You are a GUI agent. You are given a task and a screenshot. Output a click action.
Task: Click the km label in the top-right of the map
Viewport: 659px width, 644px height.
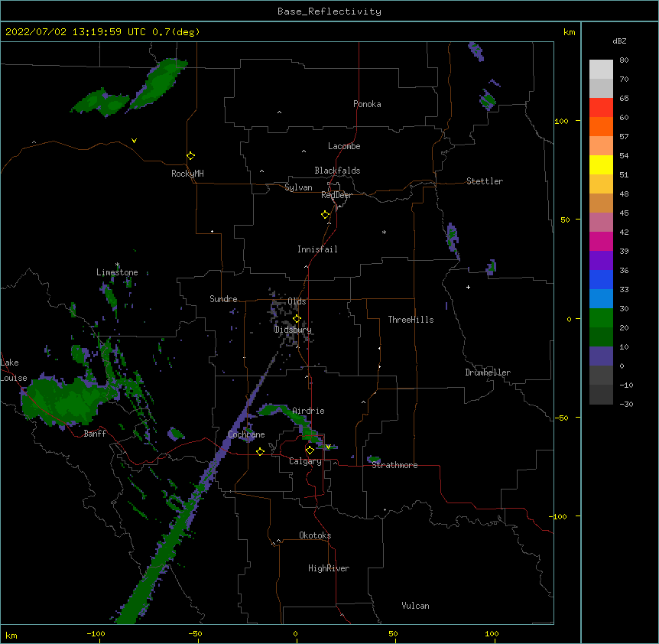(x=570, y=32)
